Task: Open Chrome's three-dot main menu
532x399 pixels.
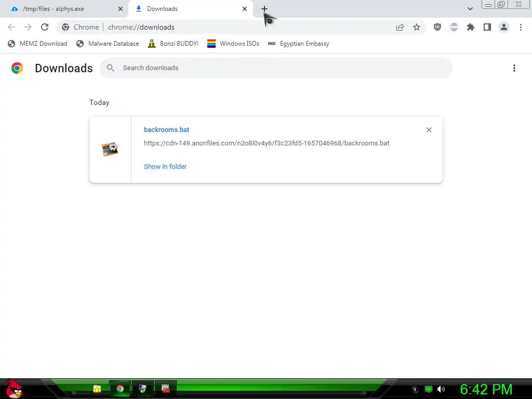Action: 521,27
